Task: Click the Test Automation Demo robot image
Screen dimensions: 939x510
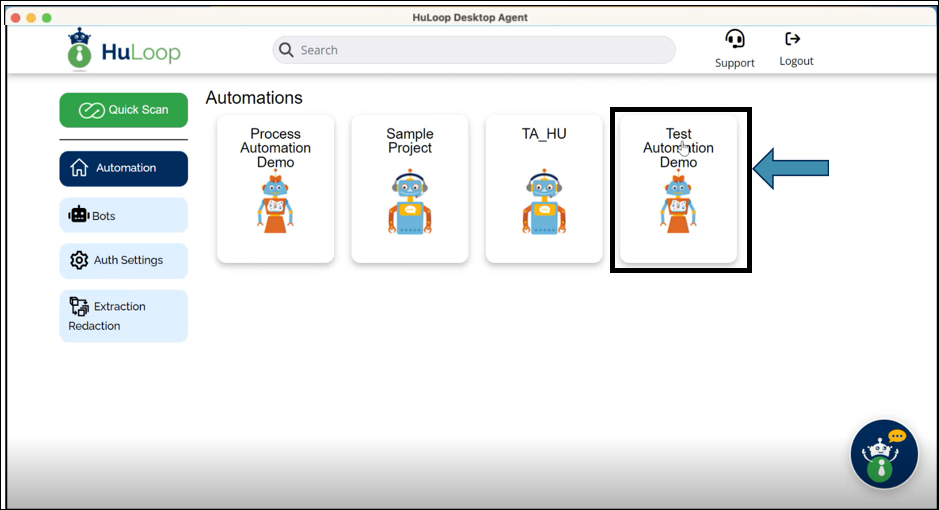Action: [678, 202]
